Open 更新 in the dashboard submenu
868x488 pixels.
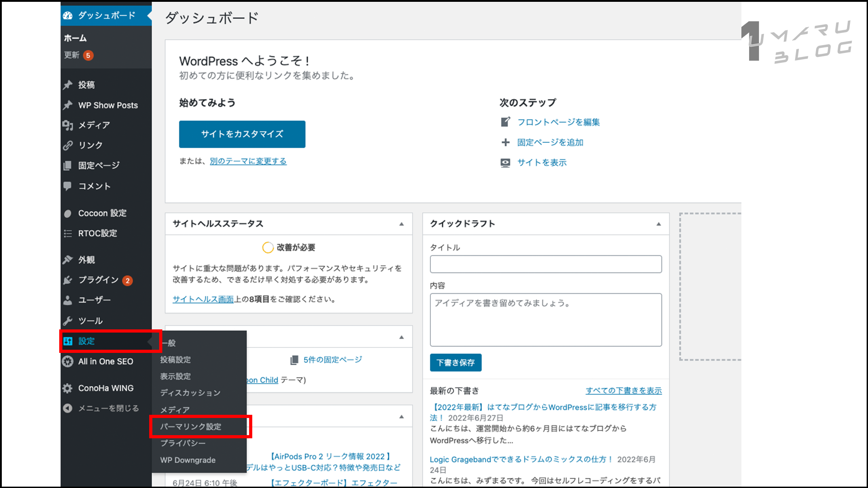click(71, 55)
